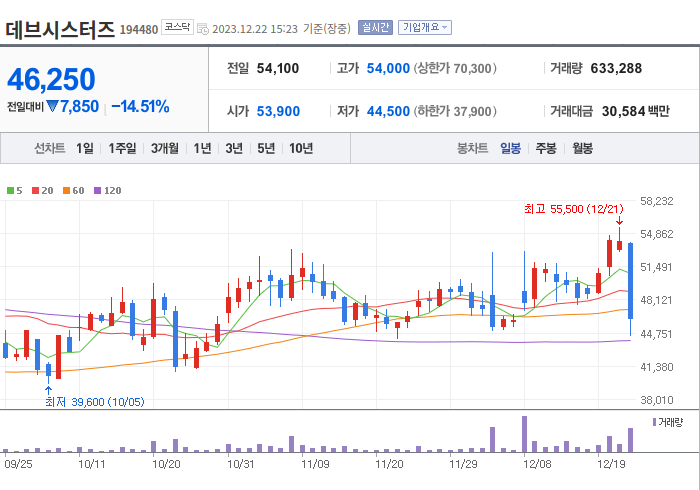The height and width of the screenshot is (490, 700).
Task: Click the green 5-day moving average swatch
Action: tap(10, 191)
